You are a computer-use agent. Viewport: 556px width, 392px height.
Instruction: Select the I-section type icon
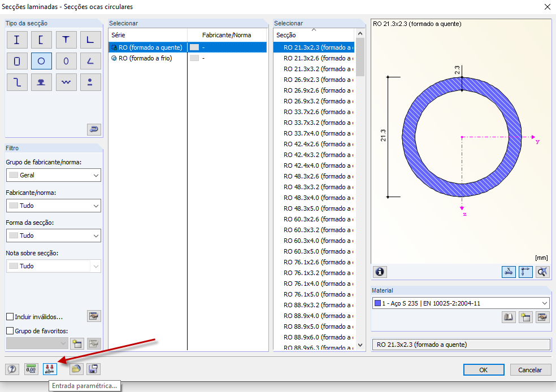[x=17, y=40]
